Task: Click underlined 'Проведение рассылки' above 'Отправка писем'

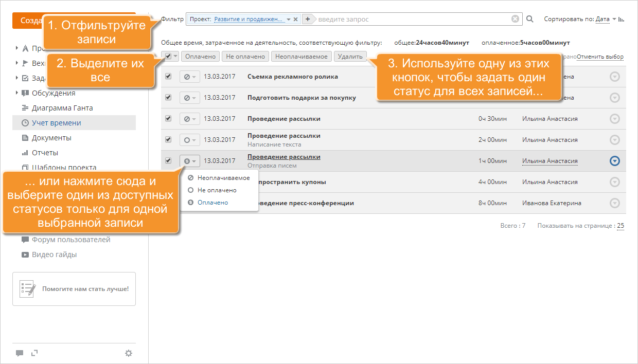Action: (284, 157)
